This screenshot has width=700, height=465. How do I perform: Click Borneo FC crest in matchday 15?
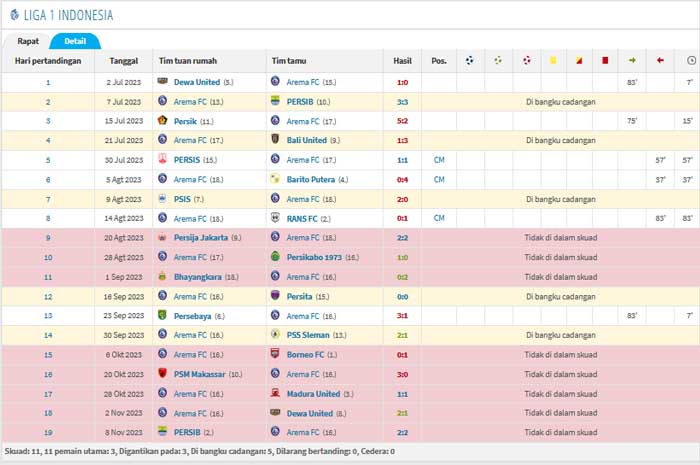(275, 354)
